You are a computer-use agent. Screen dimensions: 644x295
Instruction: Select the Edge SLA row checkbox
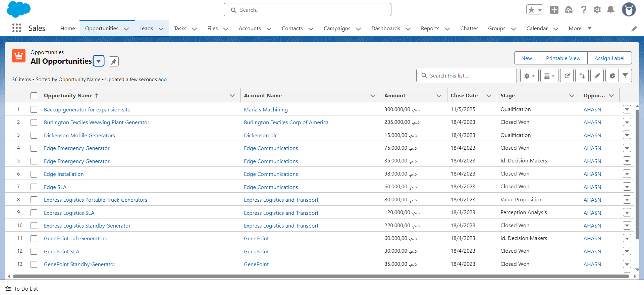click(x=34, y=187)
